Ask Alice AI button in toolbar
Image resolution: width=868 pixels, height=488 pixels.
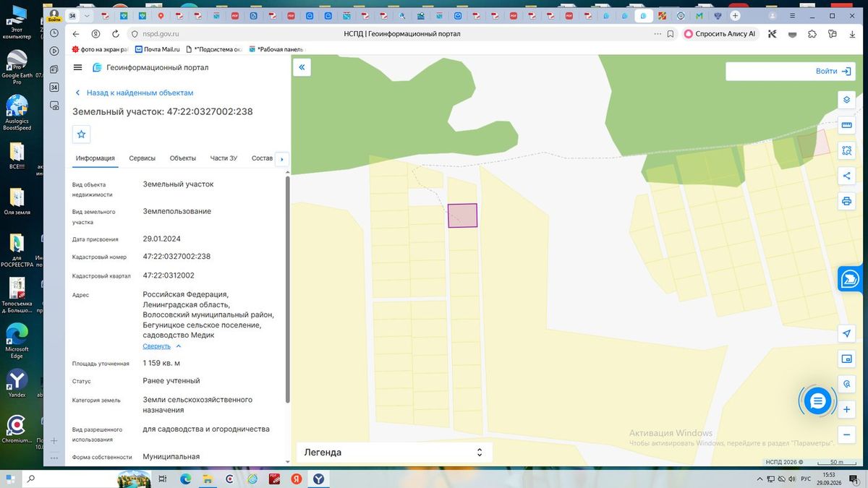[720, 34]
